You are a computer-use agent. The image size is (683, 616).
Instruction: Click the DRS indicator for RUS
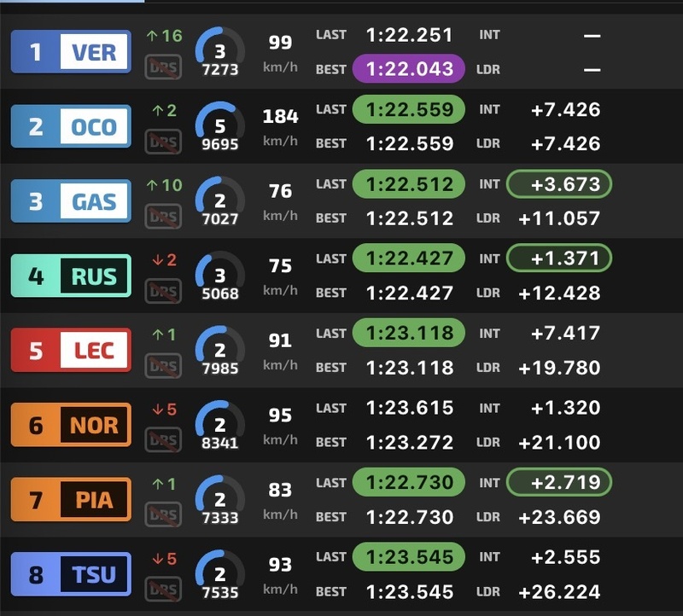163,292
